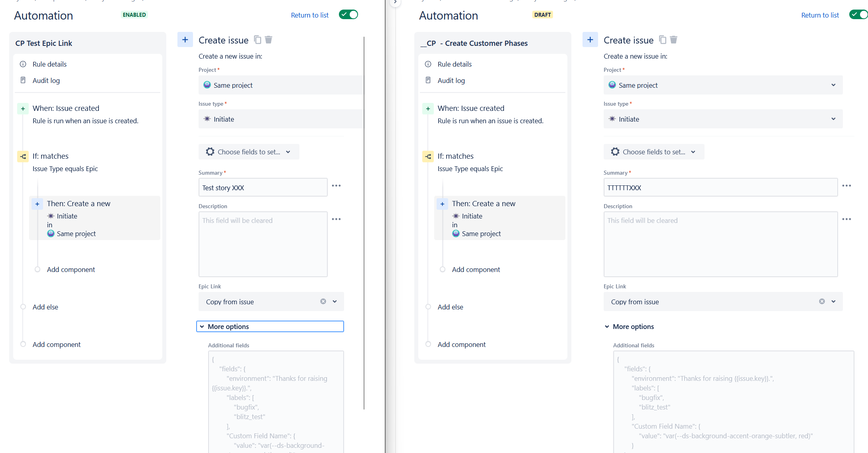868x453 pixels.
Task: Open Summary field ellipsis options in right panel
Action: point(847,185)
